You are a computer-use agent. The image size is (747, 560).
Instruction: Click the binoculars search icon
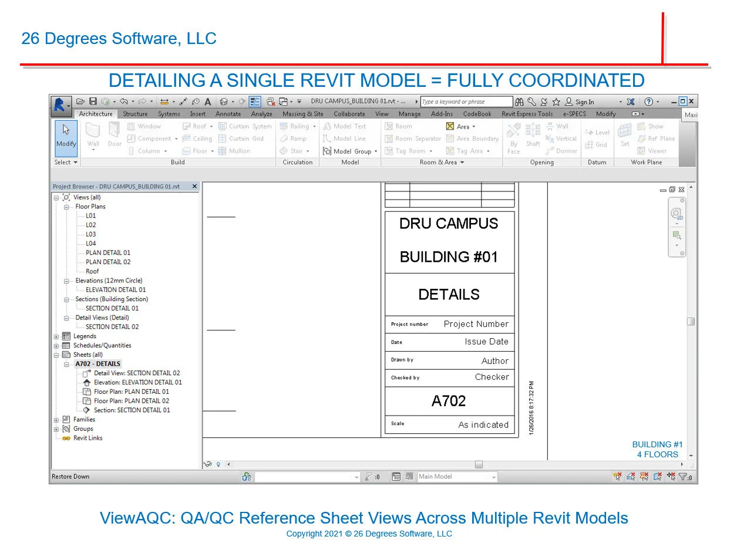519,102
